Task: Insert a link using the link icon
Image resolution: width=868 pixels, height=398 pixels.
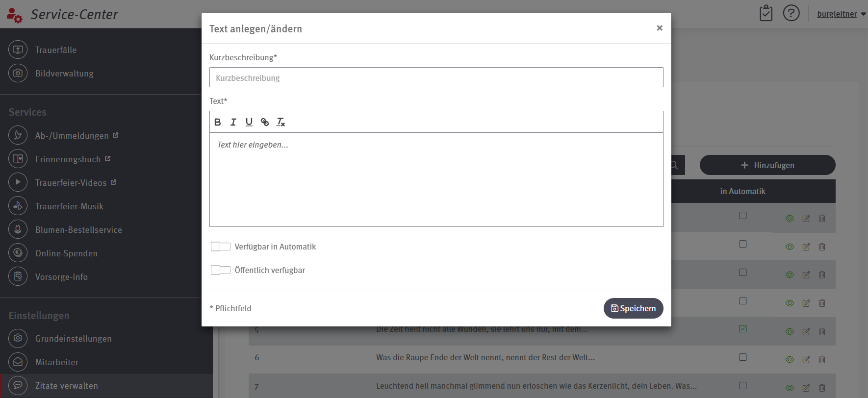Action: (x=265, y=122)
